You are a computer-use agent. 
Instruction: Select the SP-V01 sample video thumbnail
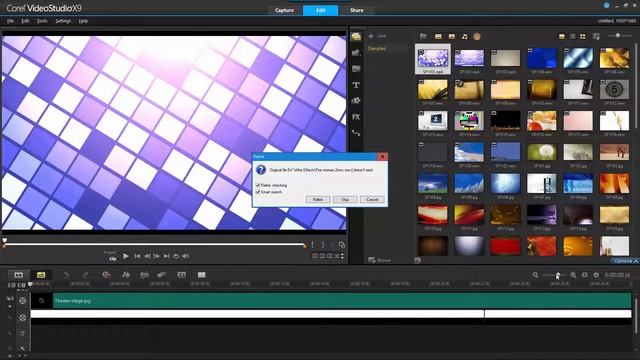433,59
